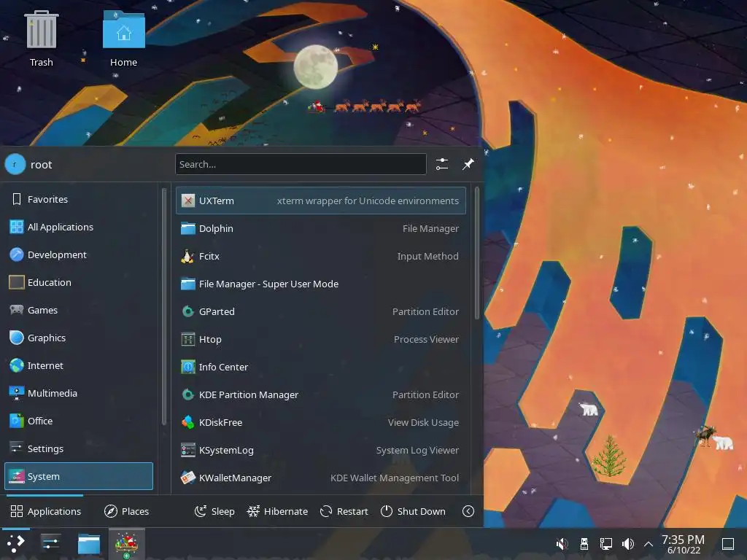747x560 pixels.
Task: Launch the KSystemLog icon
Action: tap(188, 450)
